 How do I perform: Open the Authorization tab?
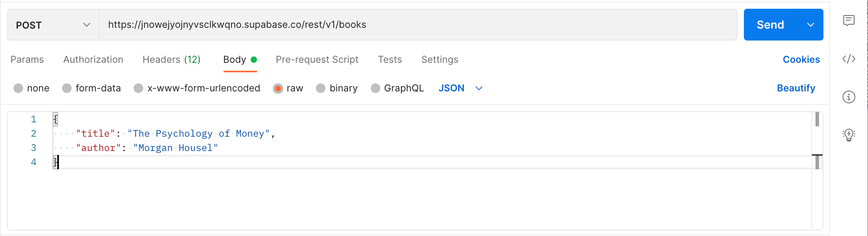93,60
